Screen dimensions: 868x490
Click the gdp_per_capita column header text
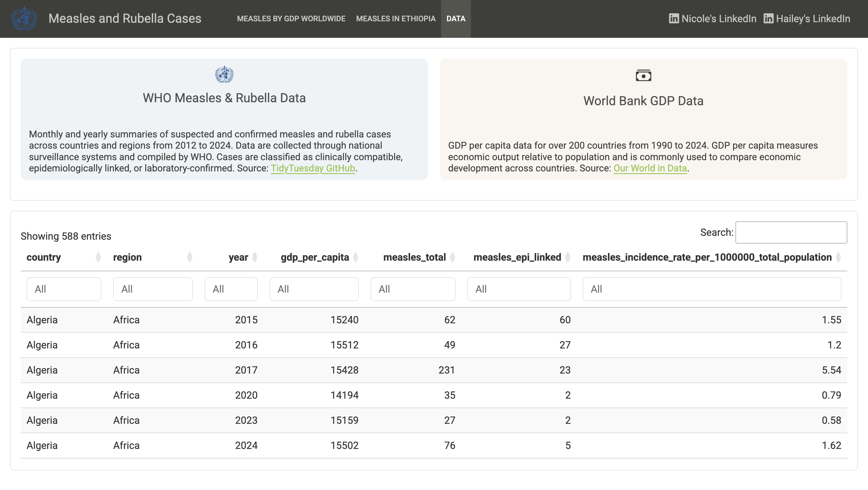pos(315,257)
